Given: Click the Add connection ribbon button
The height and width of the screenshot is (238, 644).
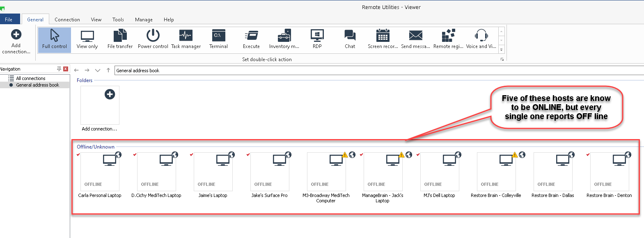Looking at the screenshot, I should pyautogui.click(x=16, y=41).
